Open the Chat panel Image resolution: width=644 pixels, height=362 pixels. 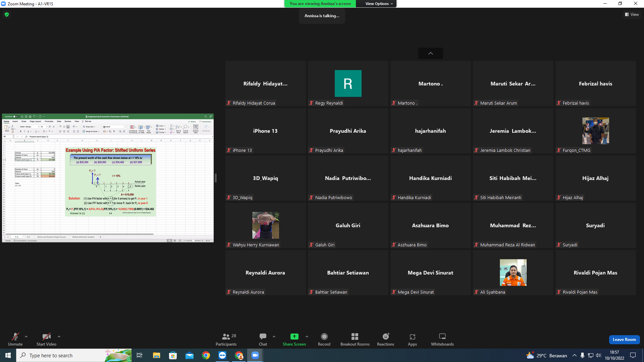(x=263, y=339)
